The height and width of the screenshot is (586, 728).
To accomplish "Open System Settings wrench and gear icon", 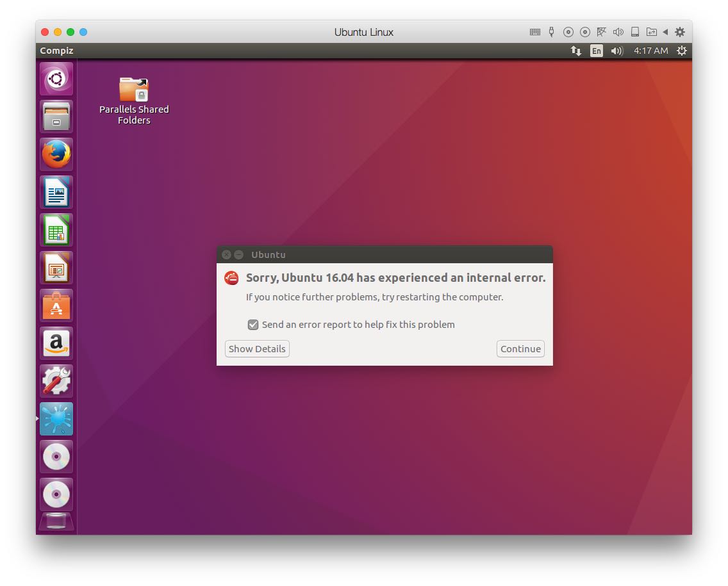I will click(56, 382).
